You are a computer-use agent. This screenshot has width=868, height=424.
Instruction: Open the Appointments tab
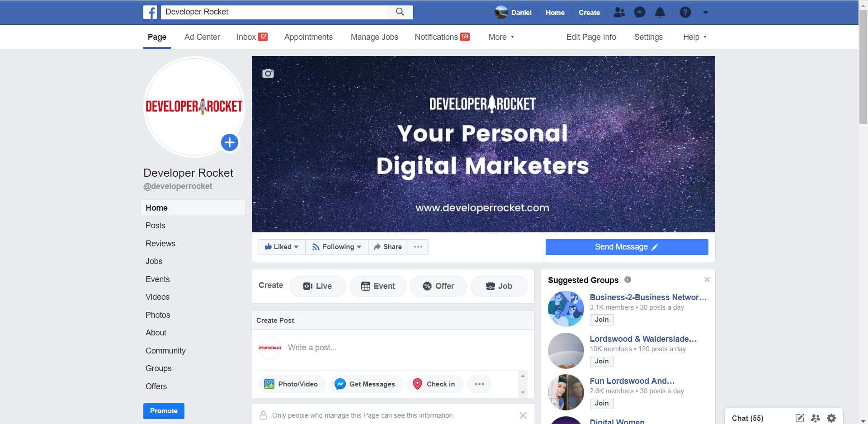308,37
